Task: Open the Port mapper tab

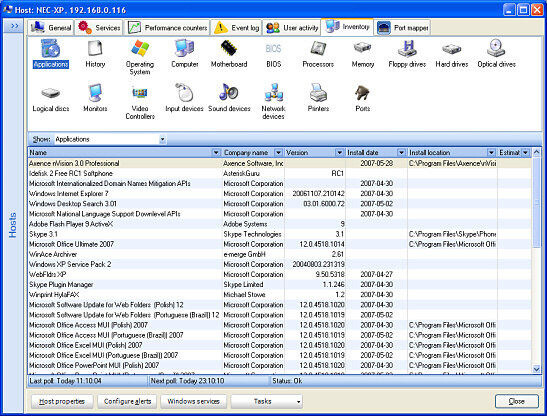Action: point(402,28)
